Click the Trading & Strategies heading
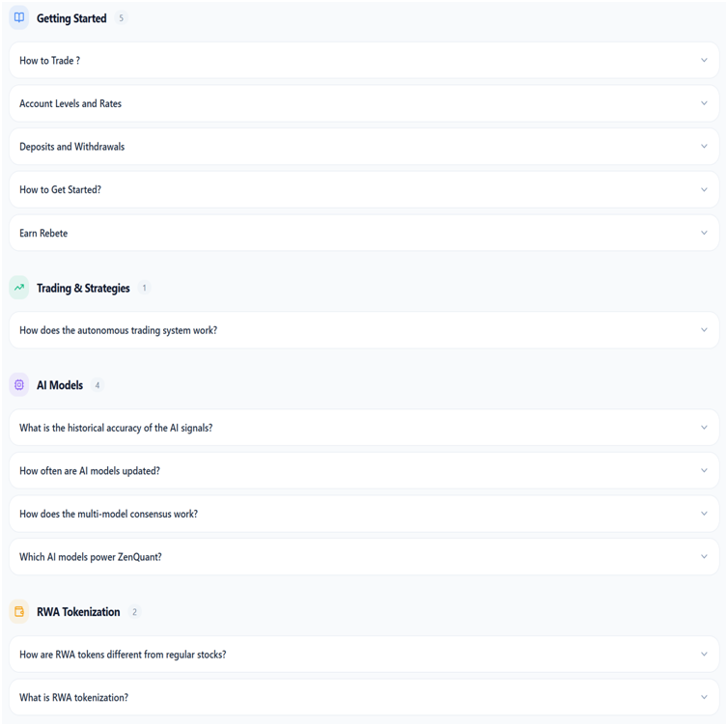Screen dimensions: 728x726 pyautogui.click(x=83, y=289)
